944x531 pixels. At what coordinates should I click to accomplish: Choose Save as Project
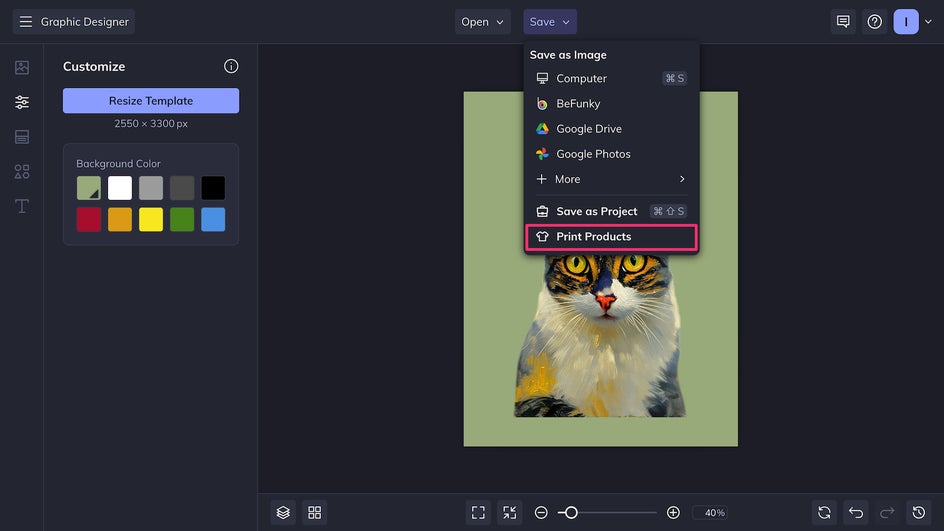coord(610,211)
